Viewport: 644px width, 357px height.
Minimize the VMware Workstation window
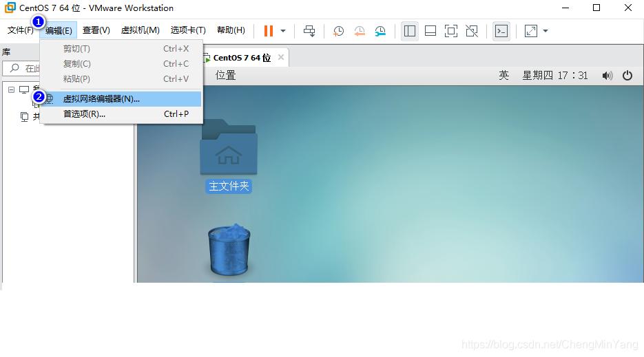565,8
